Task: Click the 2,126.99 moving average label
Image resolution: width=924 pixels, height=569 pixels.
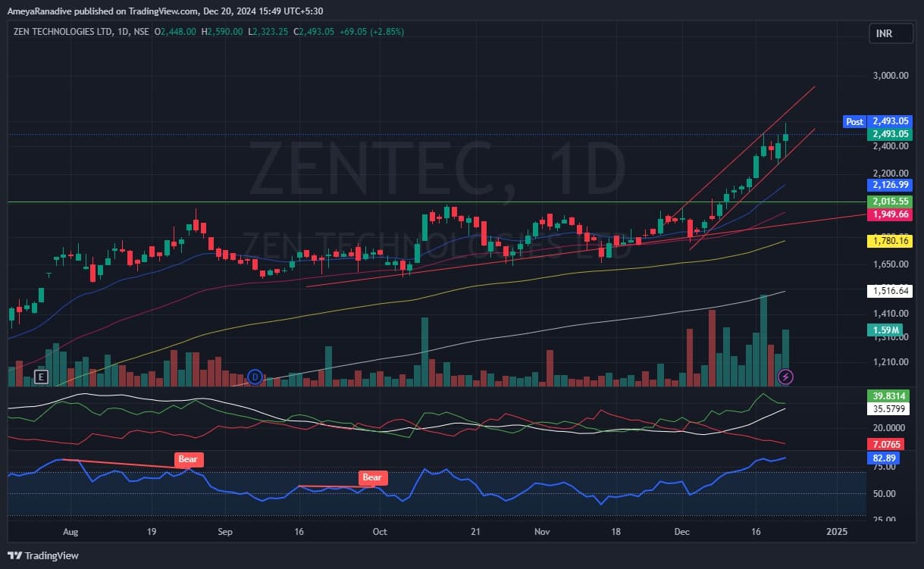Action: (x=890, y=184)
